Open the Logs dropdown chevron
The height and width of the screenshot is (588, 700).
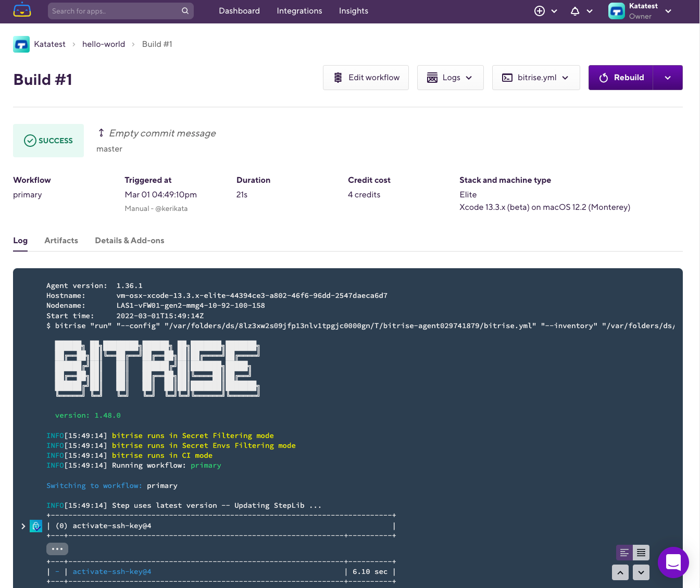point(469,78)
